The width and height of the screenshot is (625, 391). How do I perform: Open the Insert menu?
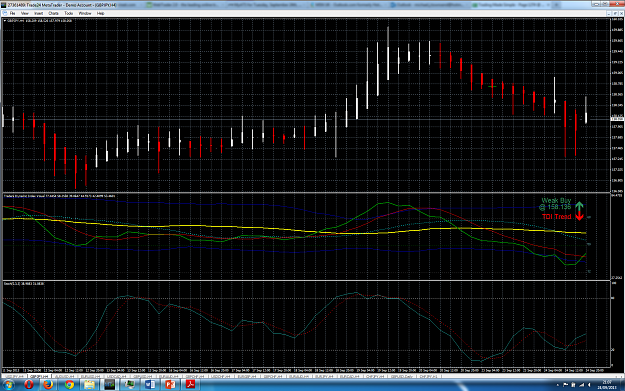click(38, 13)
